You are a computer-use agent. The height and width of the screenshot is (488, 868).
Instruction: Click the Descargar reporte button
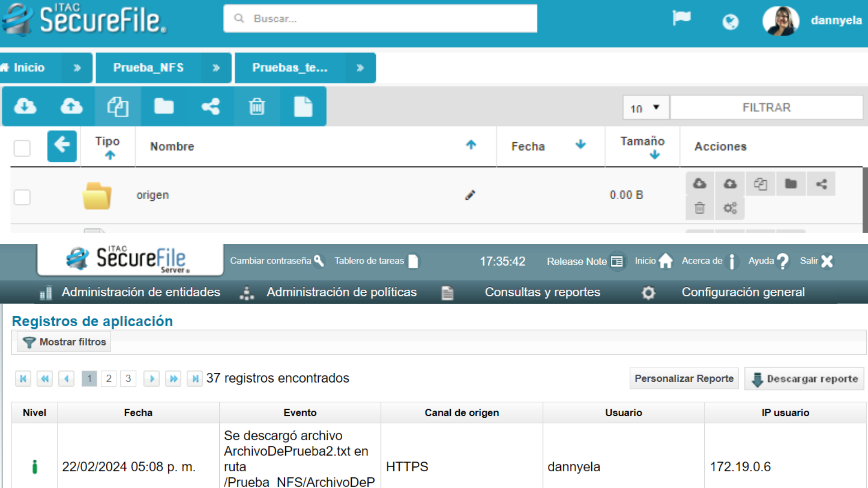804,379
